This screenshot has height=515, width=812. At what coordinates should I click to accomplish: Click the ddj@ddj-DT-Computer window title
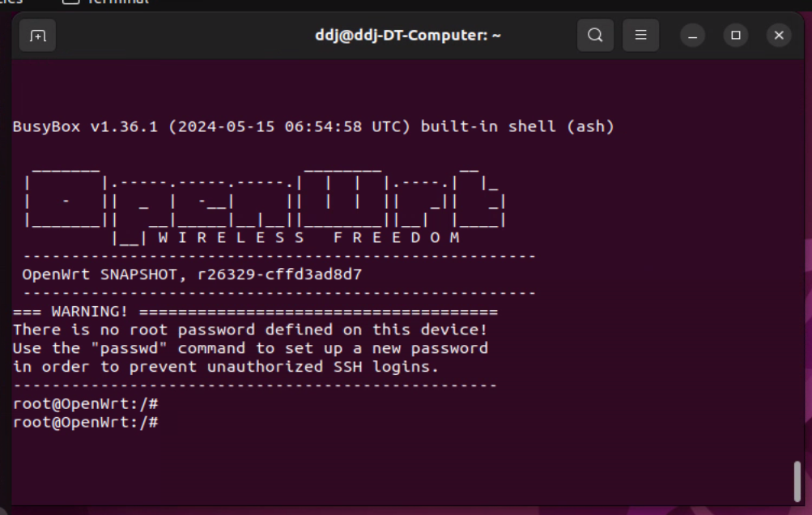click(408, 36)
